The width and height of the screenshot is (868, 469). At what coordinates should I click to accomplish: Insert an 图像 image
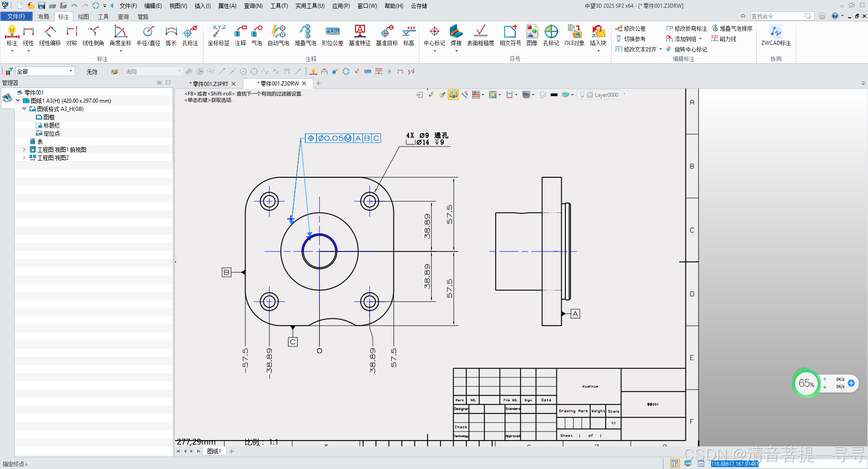pyautogui.click(x=532, y=35)
